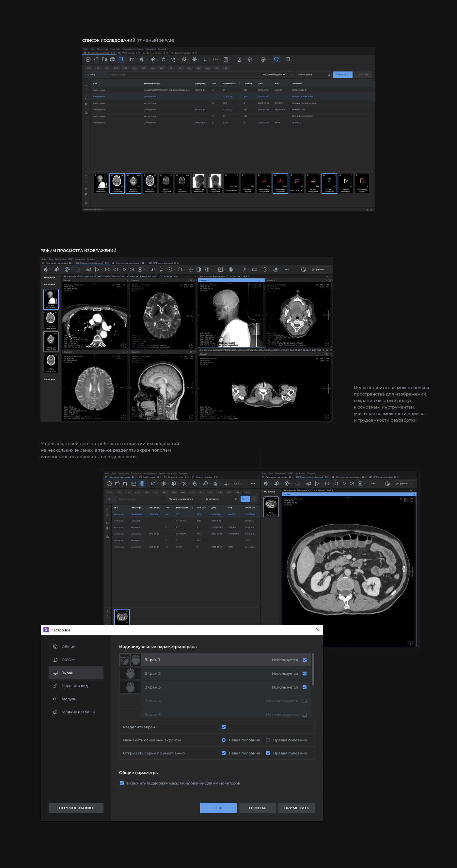Image resolution: width=457 pixels, height=868 pixels.
Task: Click the ПО УМОЛЧАНИЮ reset button
Action: (76, 808)
